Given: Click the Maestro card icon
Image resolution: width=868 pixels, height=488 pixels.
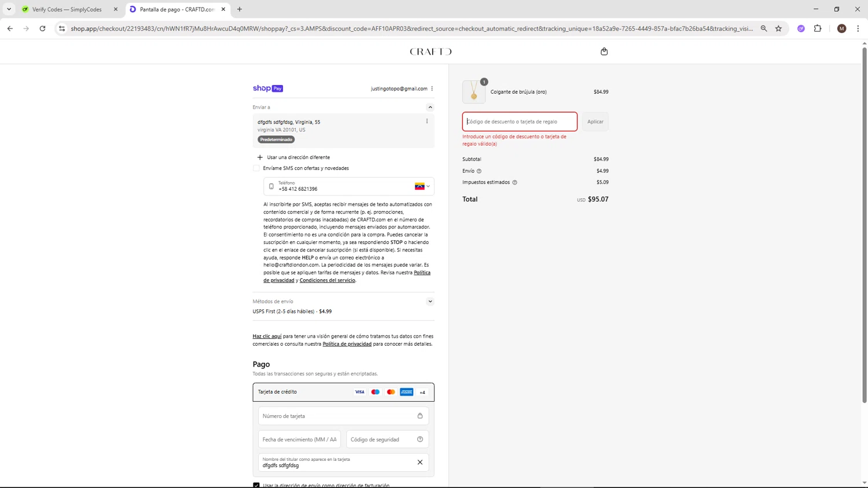Looking at the screenshot, I should (x=376, y=392).
